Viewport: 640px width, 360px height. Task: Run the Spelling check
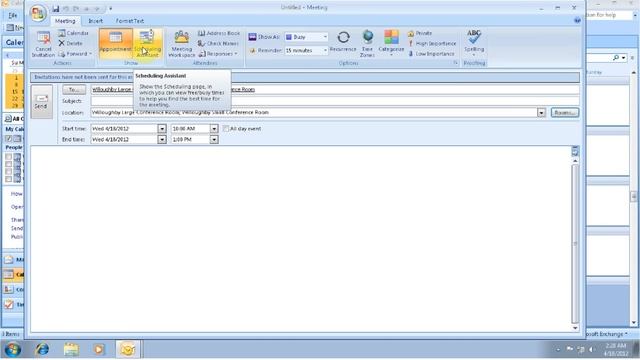(474, 43)
